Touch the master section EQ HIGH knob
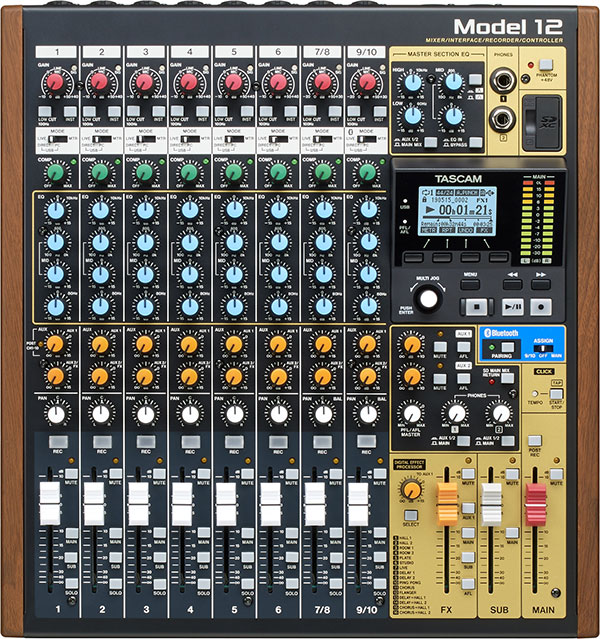The width and height of the screenshot is (600, 639). click(x=413, y=82)
